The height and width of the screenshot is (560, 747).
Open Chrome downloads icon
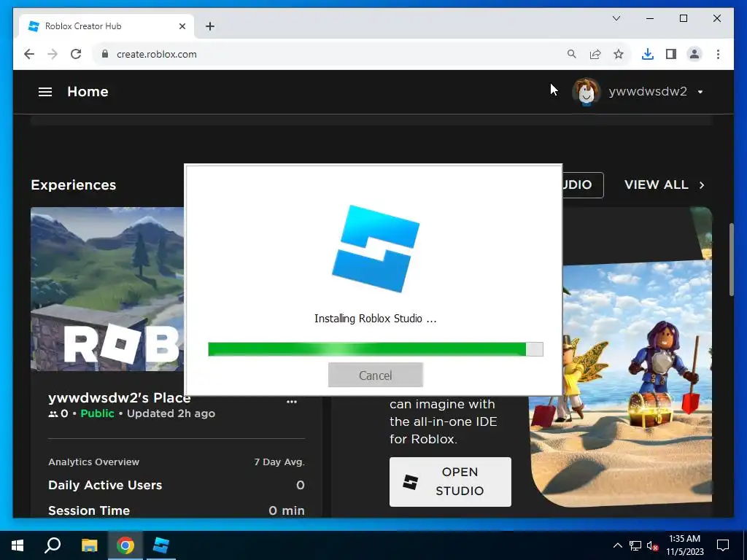648,54
